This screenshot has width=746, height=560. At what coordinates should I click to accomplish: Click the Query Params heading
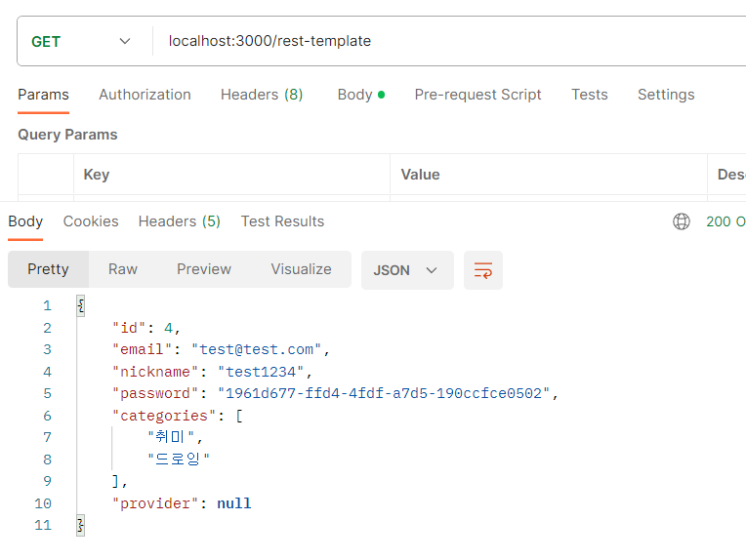67,135
